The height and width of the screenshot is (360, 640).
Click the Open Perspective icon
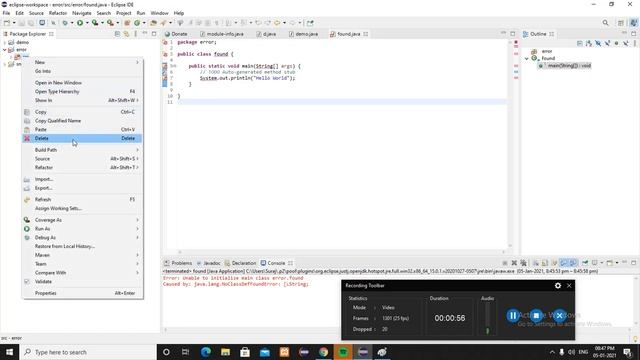point(621,23)
